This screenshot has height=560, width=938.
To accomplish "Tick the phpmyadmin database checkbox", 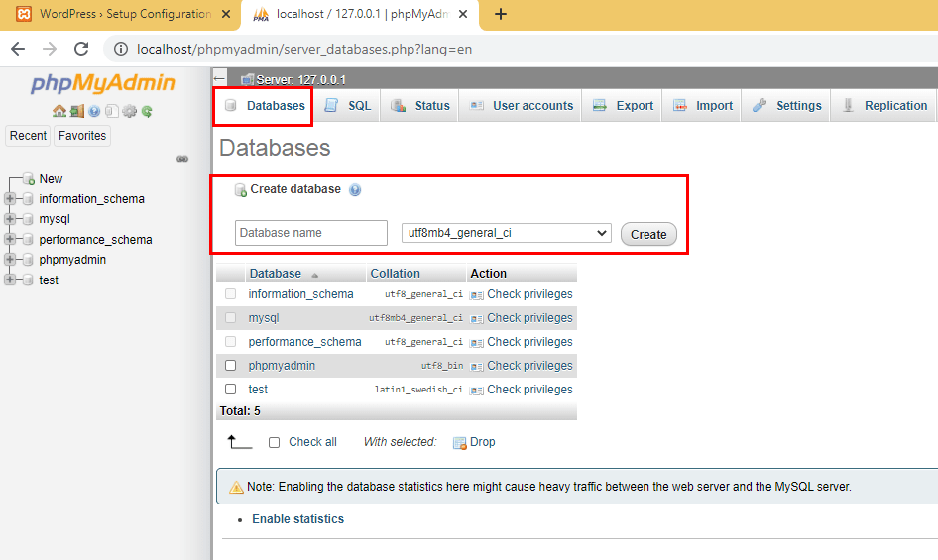I will tap(230, 366).
